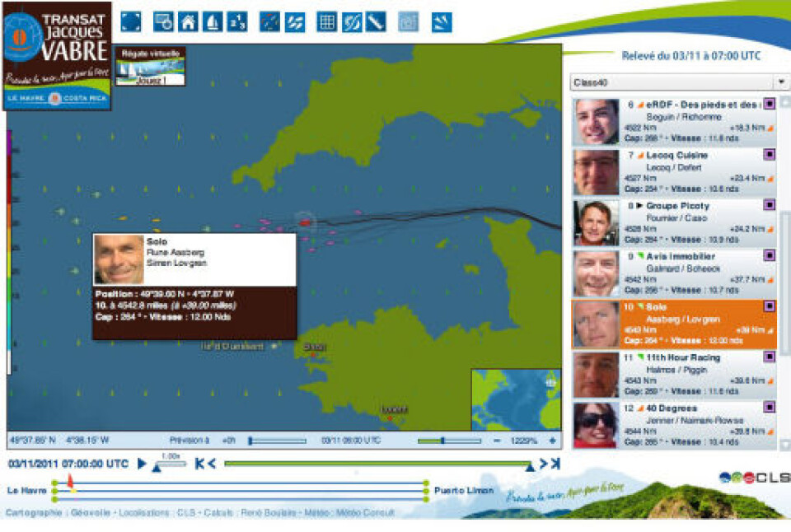
Task: Step back one position report
Action: pyautogui.click(x=212, y=463)
